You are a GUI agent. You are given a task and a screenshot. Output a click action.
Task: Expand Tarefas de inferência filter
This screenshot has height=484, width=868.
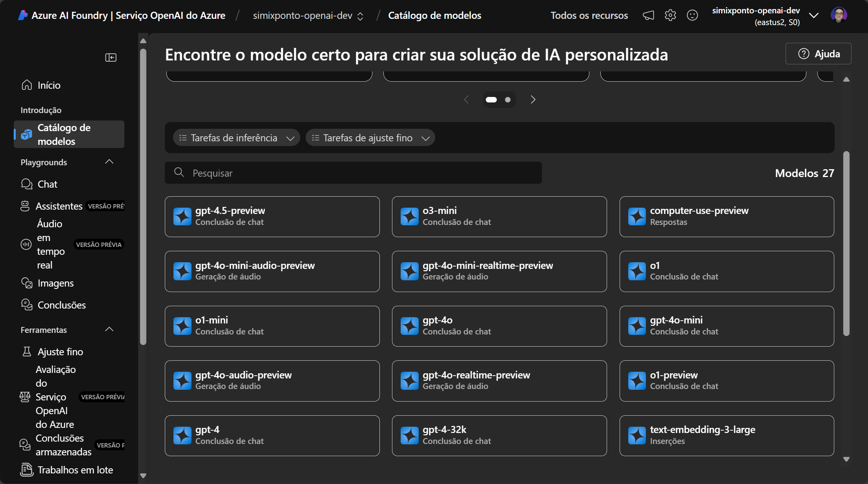(236, 138)
